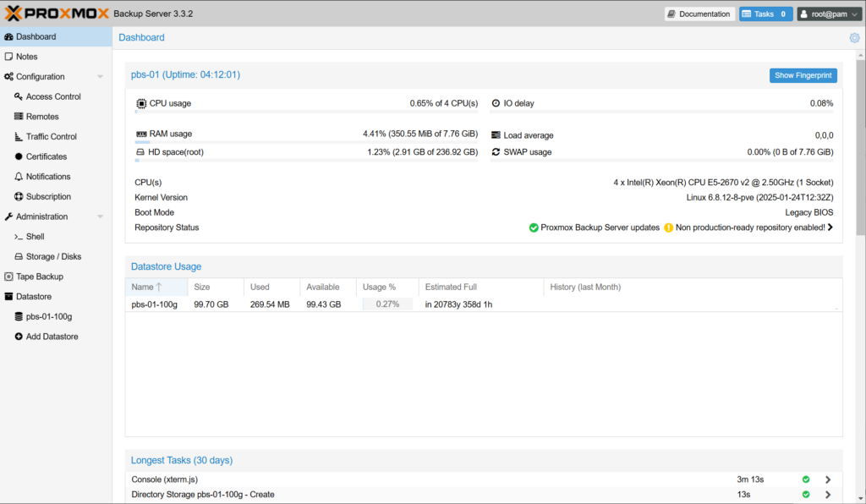This screenshot has height=504, width=866.
Task: Open dashboard settings gear icon
Action: (854, 37)
